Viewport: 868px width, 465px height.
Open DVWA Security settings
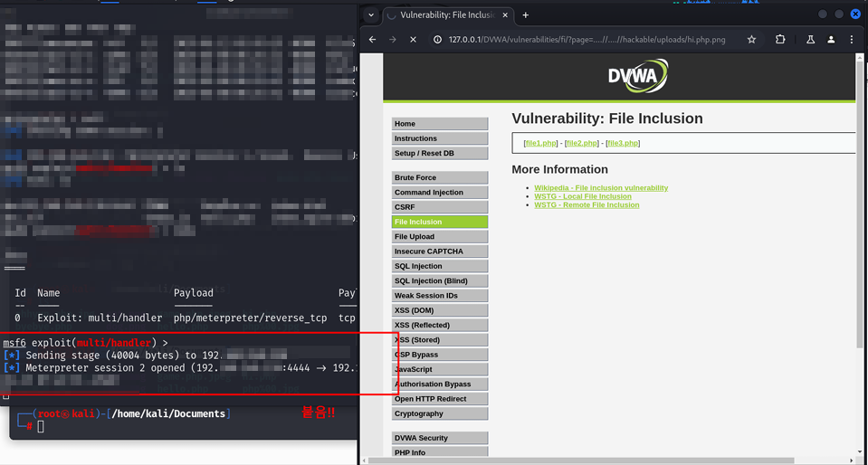[x=440, y=438]
